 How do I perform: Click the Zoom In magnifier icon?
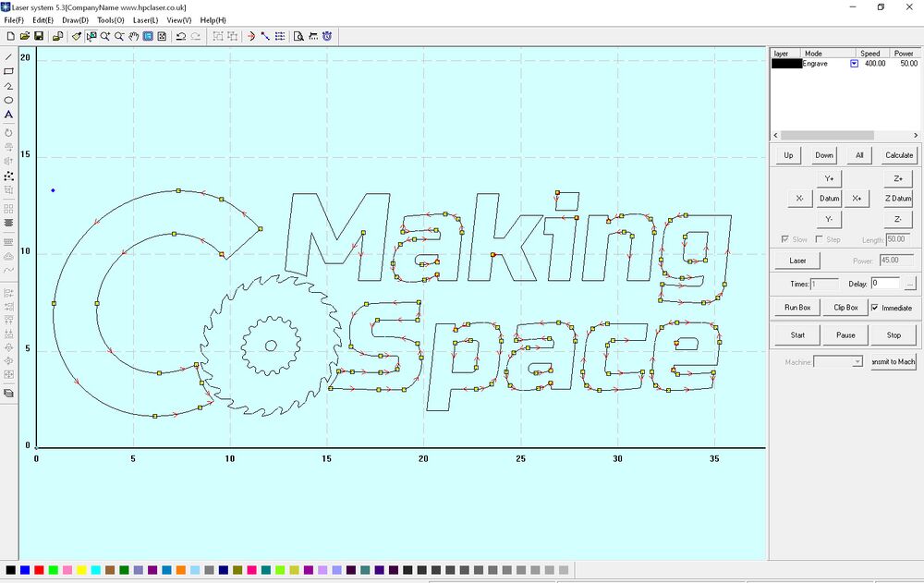105,36
